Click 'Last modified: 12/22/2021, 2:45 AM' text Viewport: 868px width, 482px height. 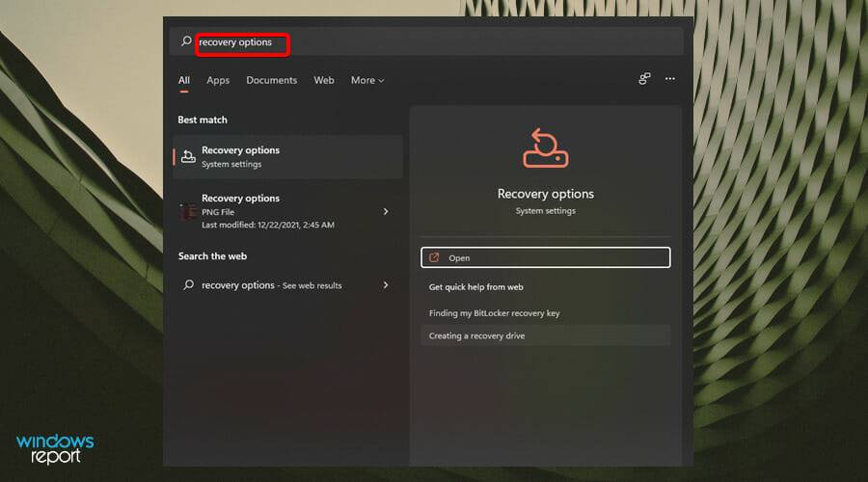pos(268,225)
